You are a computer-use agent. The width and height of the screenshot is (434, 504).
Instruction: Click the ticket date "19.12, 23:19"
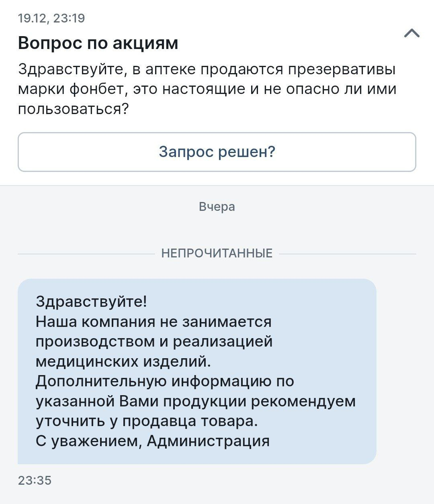coord(51,18)
